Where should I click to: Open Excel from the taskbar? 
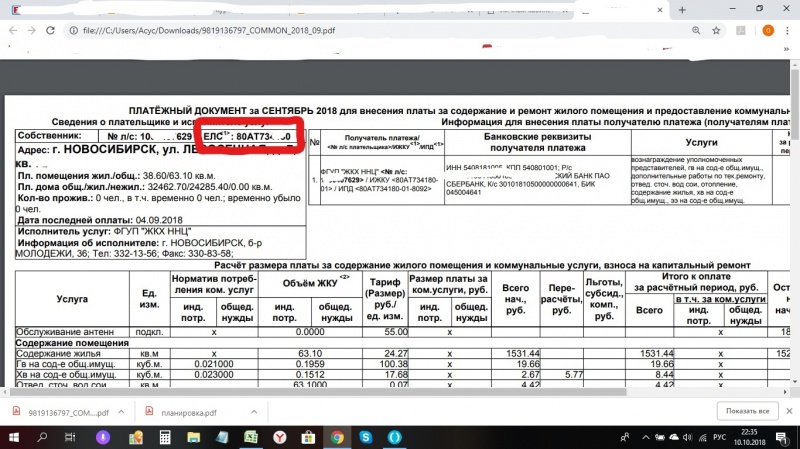coord(251,437)
